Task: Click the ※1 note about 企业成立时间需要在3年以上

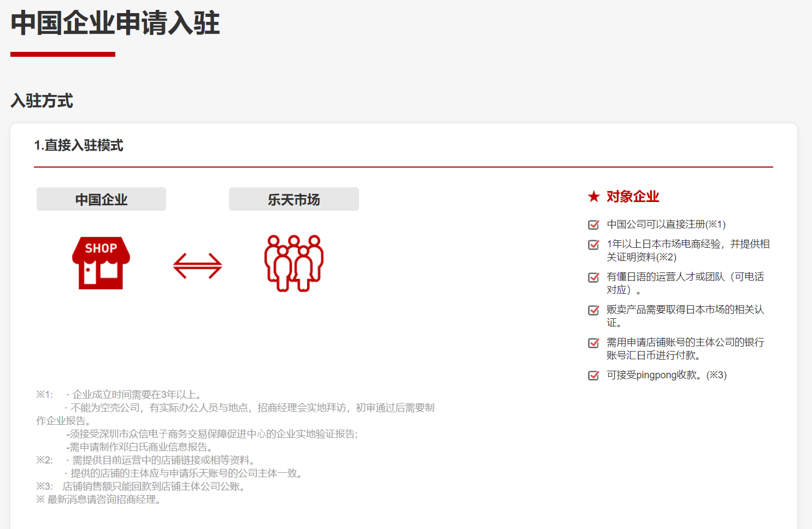Action: pos(137,394)
